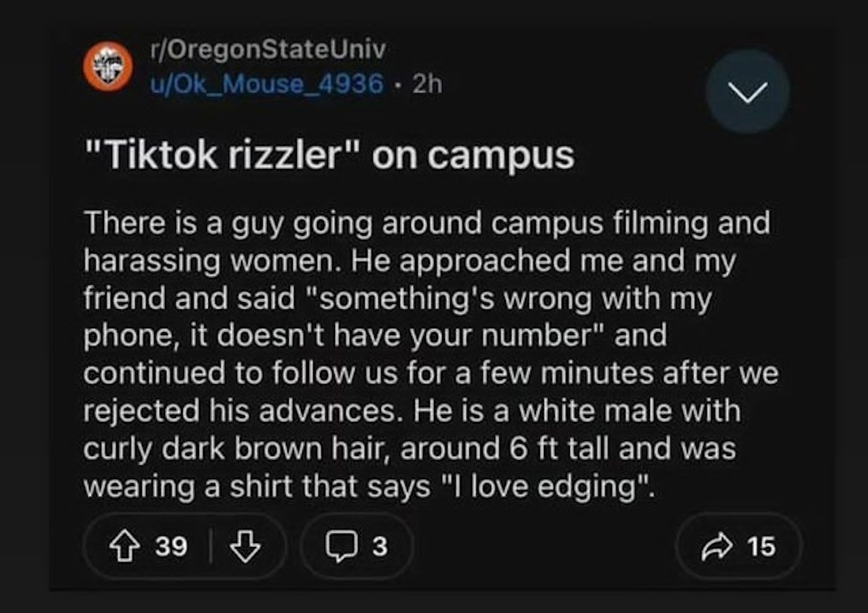Image resolution: width=868 pixels, height=613 pixels.
Task: Upvote the Tiktok rizzler post
Action: click(125, 547)
